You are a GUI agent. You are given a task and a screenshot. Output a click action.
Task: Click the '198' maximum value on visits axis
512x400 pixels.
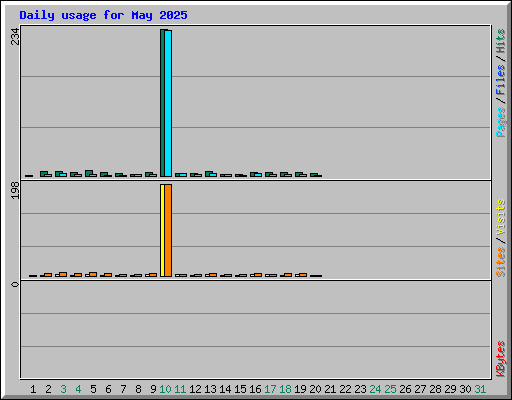coord(15,190)
